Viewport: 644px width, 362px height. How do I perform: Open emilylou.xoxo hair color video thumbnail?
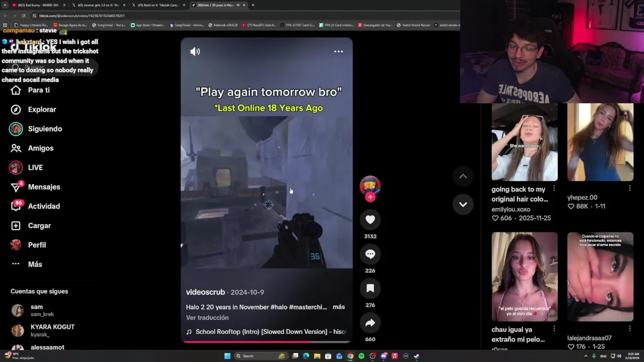[x=524, y=142]
